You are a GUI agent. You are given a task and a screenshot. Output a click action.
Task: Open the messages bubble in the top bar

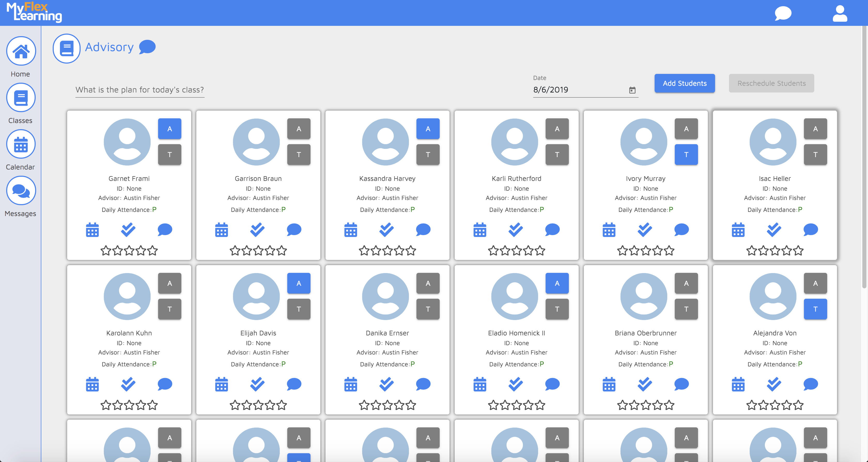783,13
